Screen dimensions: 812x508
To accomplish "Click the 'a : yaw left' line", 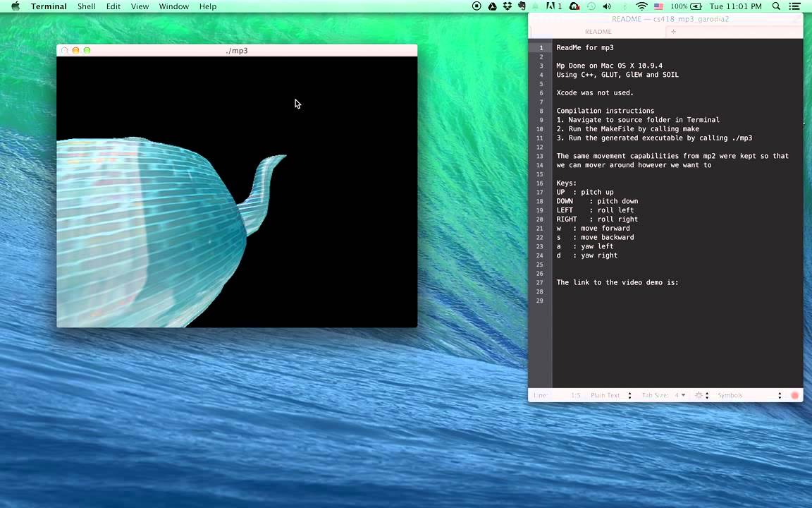I will pos(584,247).
